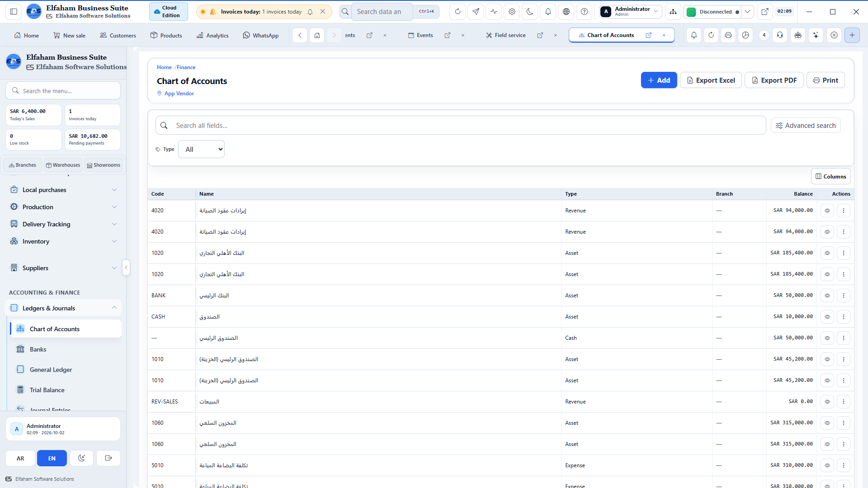Open the WhatsApp menu item

pos(260,35)
